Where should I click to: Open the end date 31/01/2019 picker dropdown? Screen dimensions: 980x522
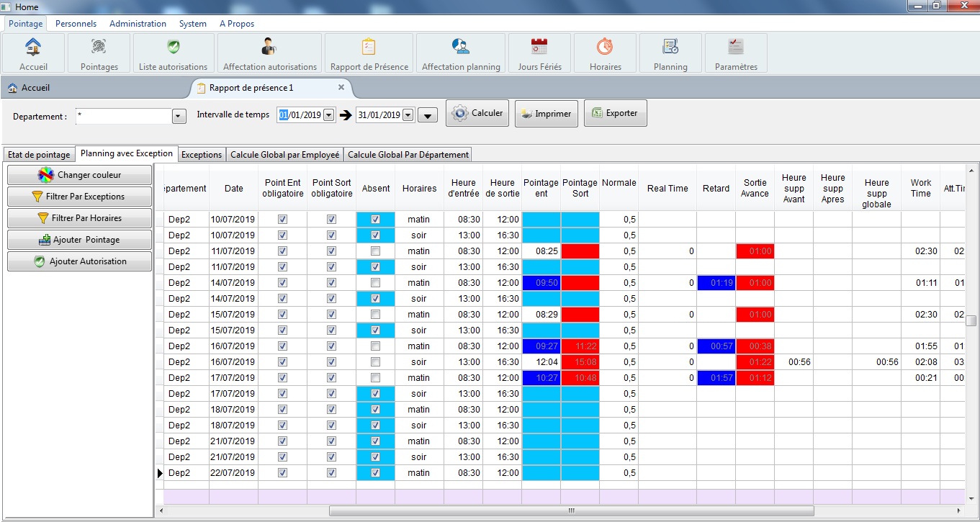[408, 115]
